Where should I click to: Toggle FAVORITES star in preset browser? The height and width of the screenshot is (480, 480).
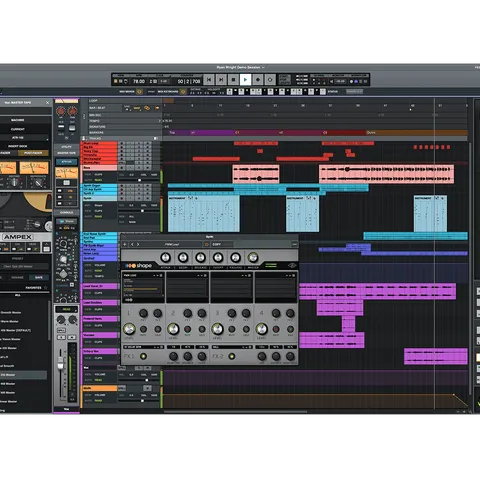point(46,288)
